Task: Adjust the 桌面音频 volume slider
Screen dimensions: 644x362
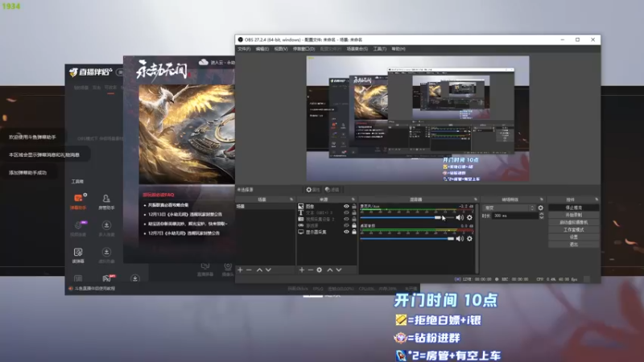Action: [407, 238]
